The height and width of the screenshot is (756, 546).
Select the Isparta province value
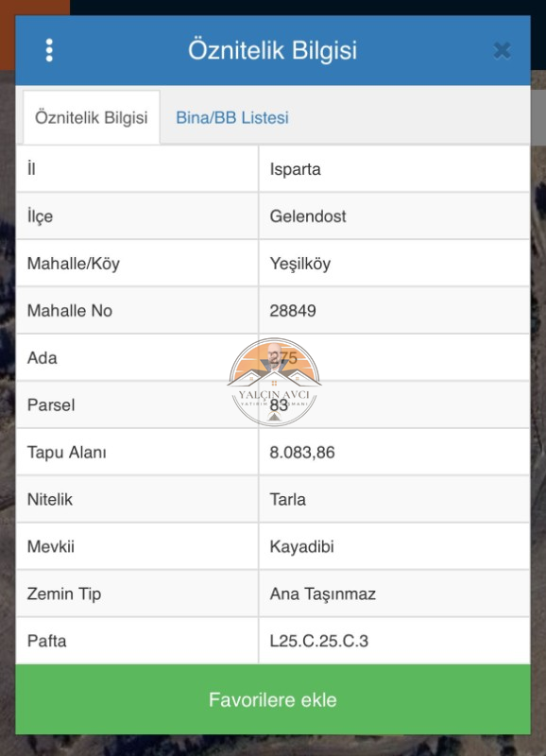click(295, 169)
